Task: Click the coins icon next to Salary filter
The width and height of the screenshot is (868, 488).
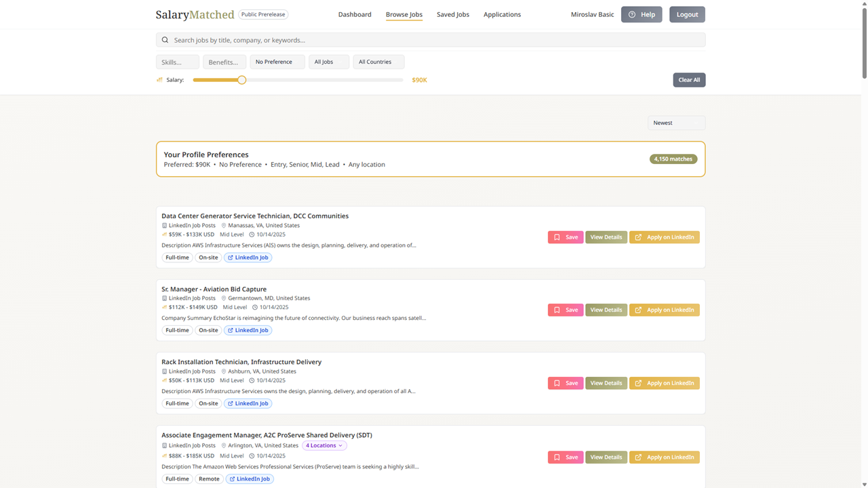Action: tap(161, 79)
